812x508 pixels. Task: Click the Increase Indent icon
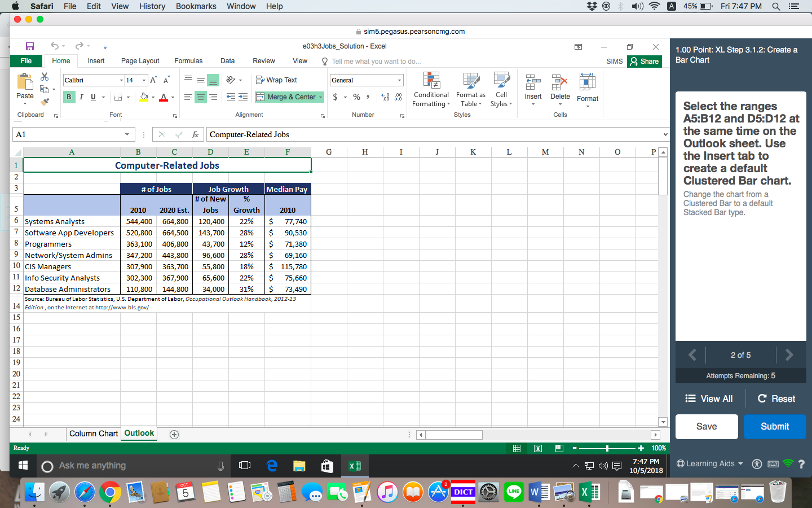point(243,97)
